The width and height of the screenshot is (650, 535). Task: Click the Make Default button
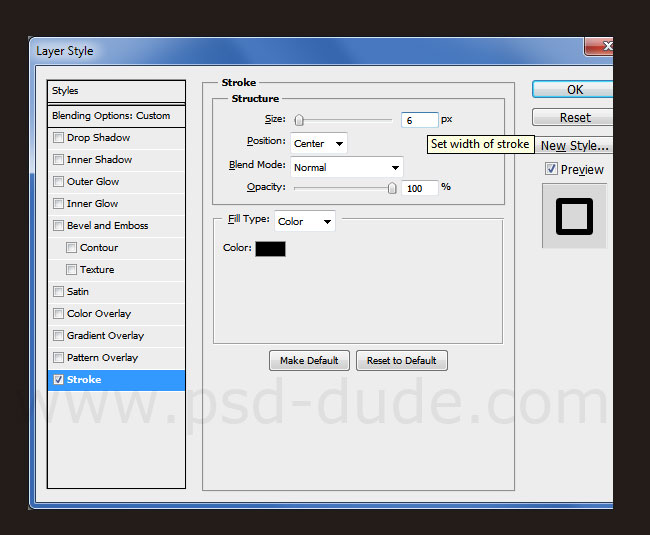coord(309,360)
